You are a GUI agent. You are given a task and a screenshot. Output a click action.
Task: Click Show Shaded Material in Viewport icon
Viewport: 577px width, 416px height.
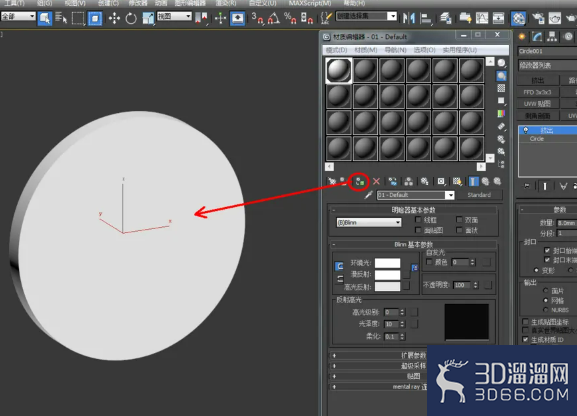pos(457,181)
